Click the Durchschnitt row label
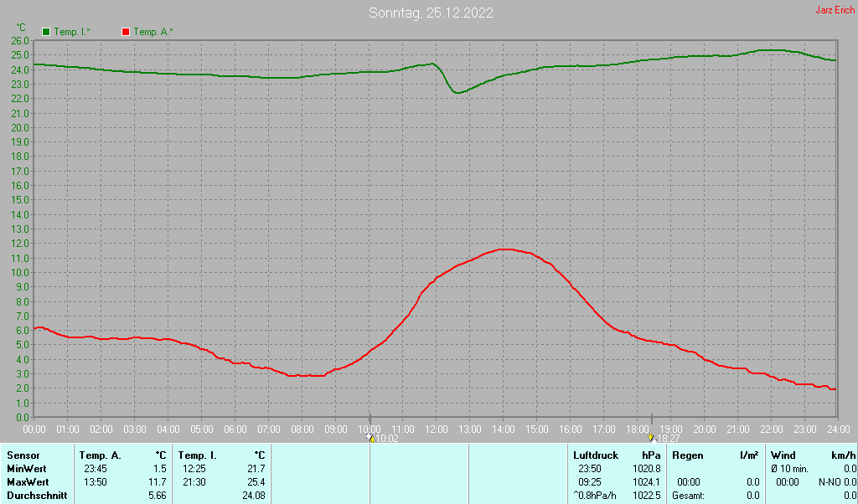The width and height of the screenshot is (858, 504). pos(37,496)
